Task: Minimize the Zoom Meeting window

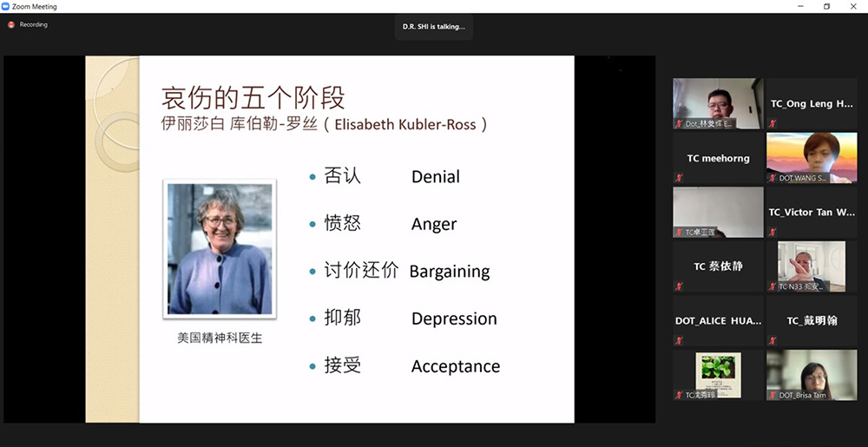Action: click(800, 6)
